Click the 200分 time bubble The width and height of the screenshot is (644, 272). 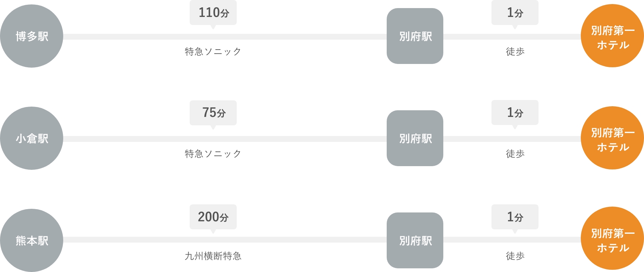[x=213, y=217]
